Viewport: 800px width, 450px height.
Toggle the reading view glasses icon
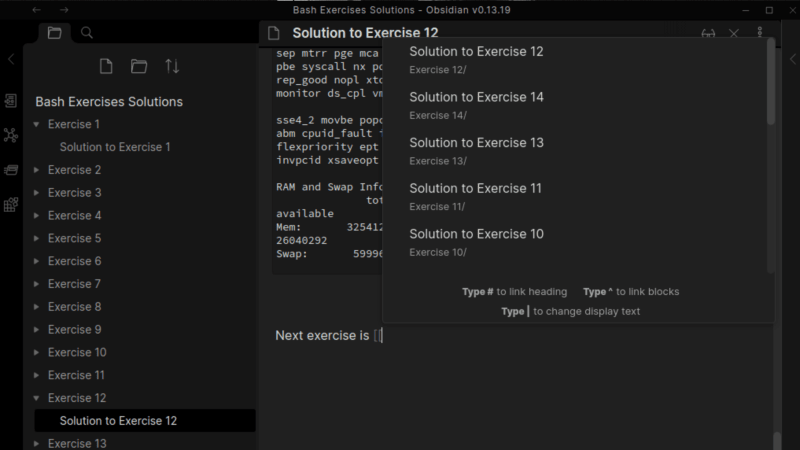pyautogui.click(x=708, y=33)
